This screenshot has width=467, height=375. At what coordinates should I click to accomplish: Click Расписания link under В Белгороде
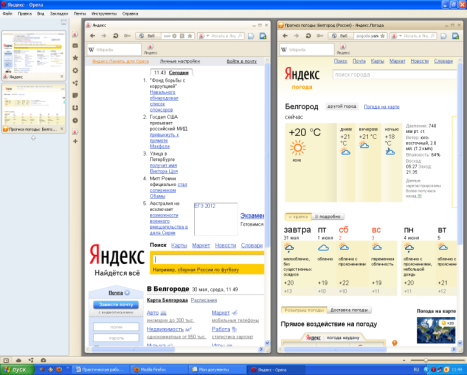click(204, 300)
